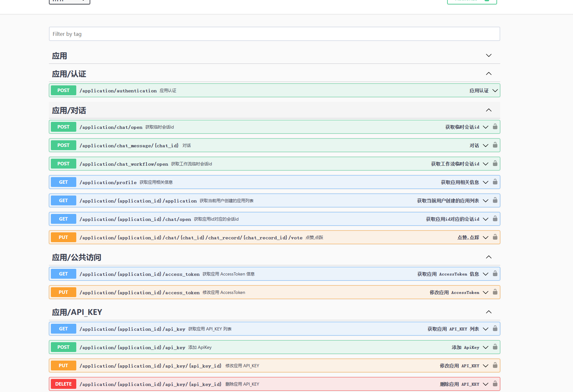Click lock icon on POST /application/chat/open
Screen dimensions: 573x392
click(495, 127)
